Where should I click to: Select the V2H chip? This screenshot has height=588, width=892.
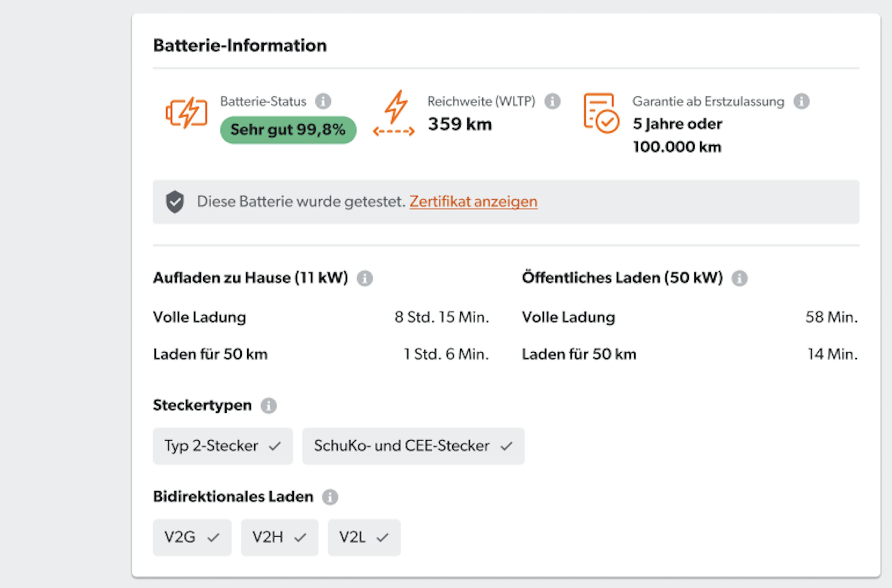pyautogui.click(x=280, y=537)
